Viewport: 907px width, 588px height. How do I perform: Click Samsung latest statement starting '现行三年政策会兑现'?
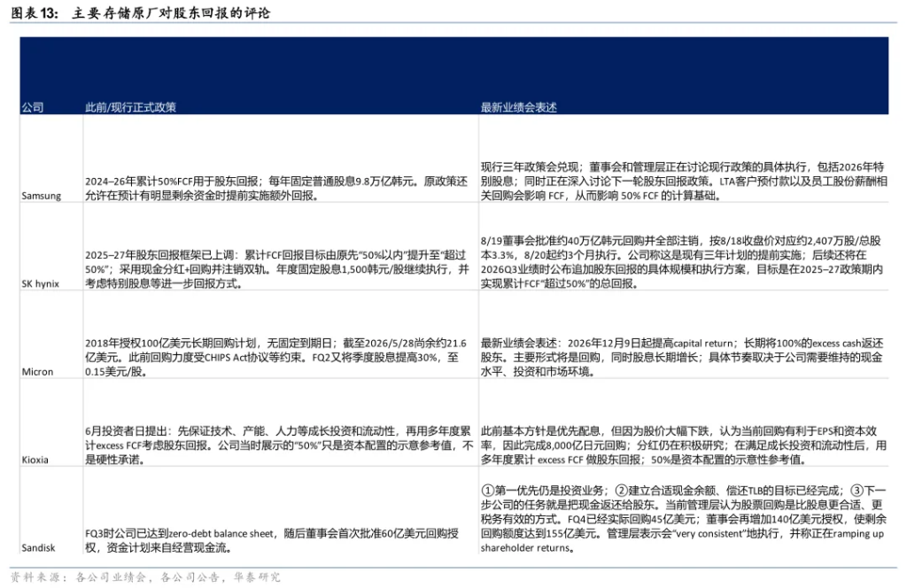pos(684,181)
